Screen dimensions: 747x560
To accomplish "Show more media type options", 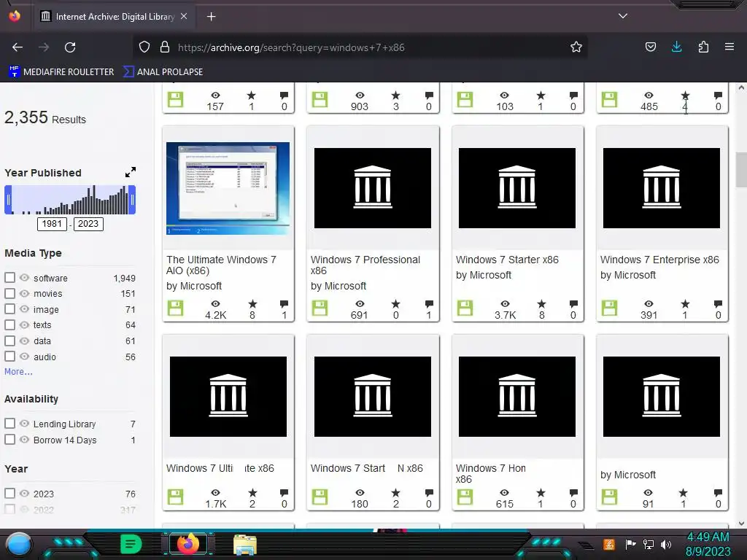I will [x=18, y=371].
